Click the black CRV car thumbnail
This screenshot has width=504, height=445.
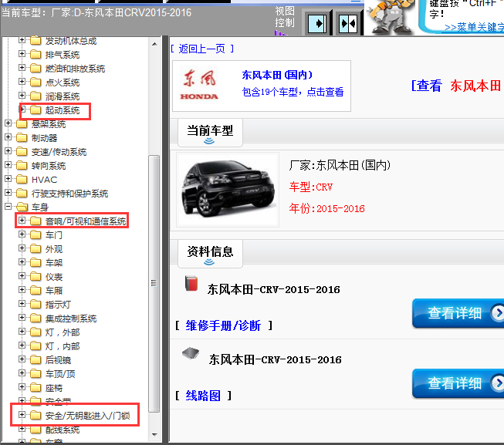(x=228, y=190)
